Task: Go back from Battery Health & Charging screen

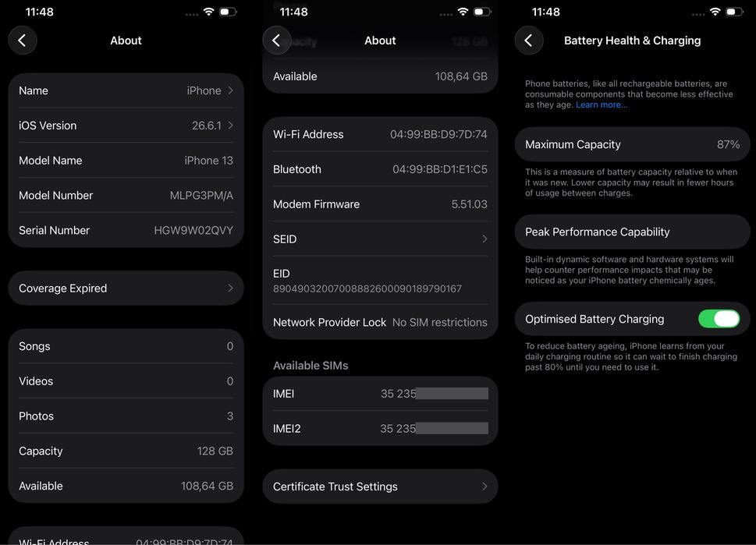Action: 529,41
